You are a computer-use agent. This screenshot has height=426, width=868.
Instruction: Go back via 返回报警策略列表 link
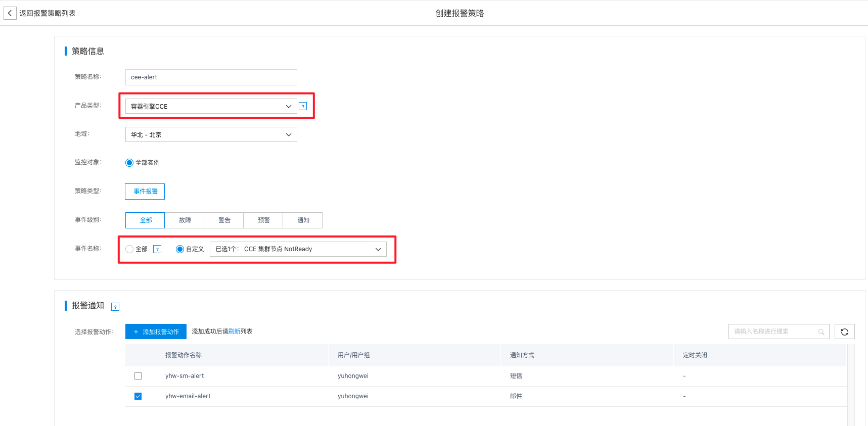pos(48,13)
